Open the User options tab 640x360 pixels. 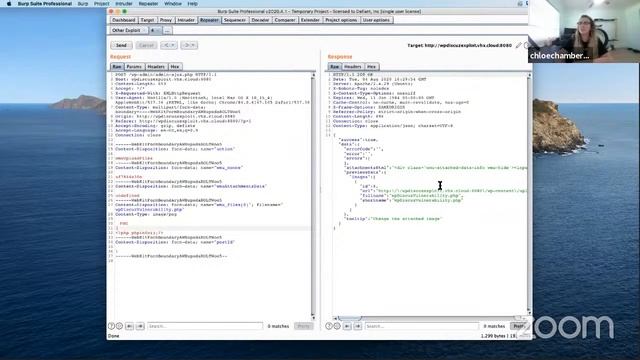376,20
